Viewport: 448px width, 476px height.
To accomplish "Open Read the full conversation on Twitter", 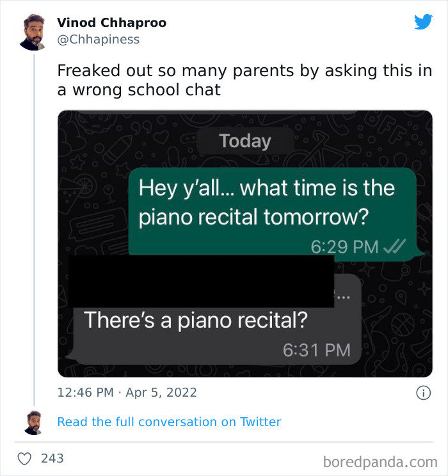I will coord(169,422).
